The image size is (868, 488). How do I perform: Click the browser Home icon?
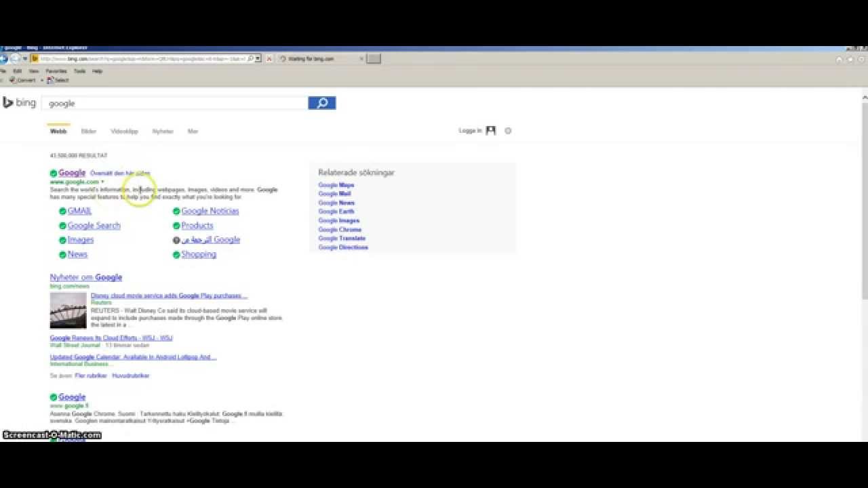[x=840, y=60]
